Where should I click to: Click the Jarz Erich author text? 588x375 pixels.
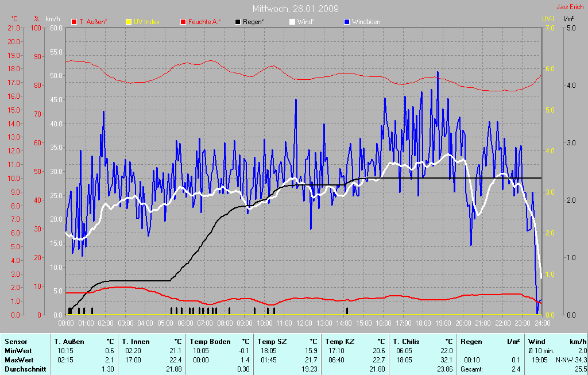point(570,7)
